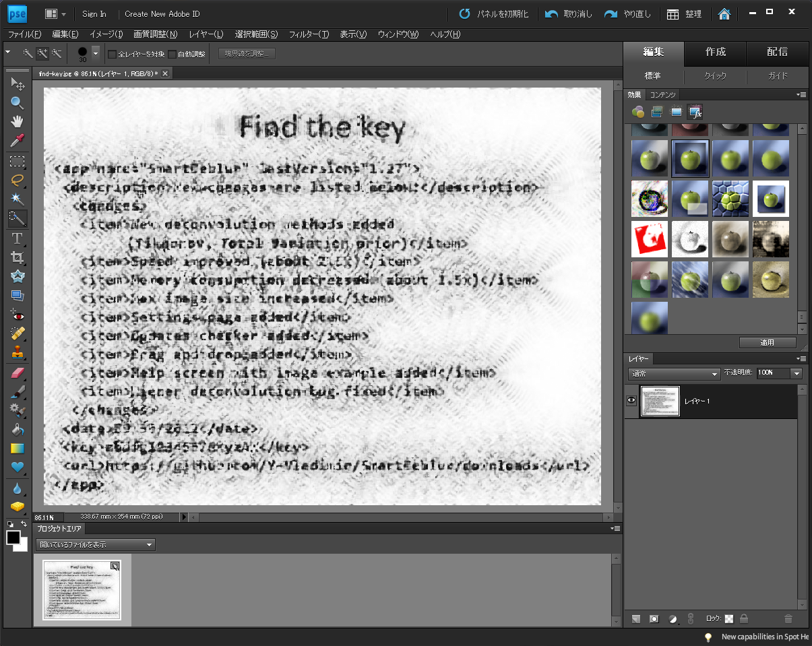812x646 pixels.
Task: Select the Gradient tool
Action: (18, 448)
